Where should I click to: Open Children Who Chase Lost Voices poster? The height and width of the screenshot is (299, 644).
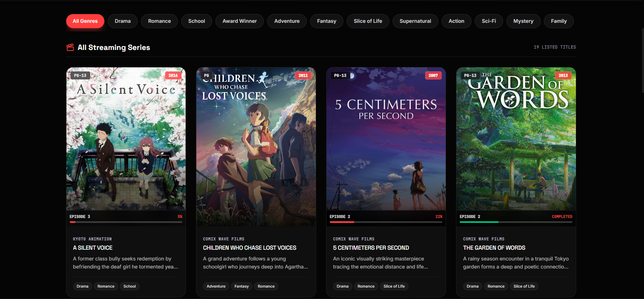point(256,146)
